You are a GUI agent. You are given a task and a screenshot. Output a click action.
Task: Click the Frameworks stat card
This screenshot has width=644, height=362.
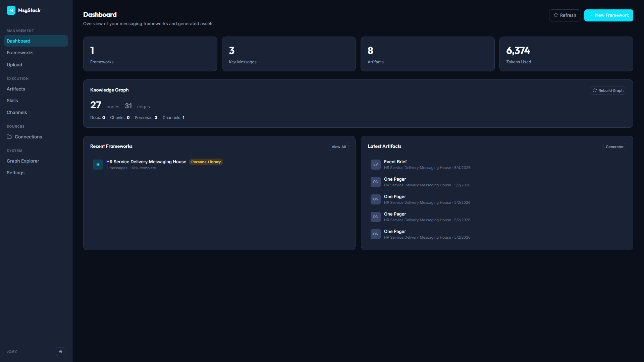[x=150, y=54]
